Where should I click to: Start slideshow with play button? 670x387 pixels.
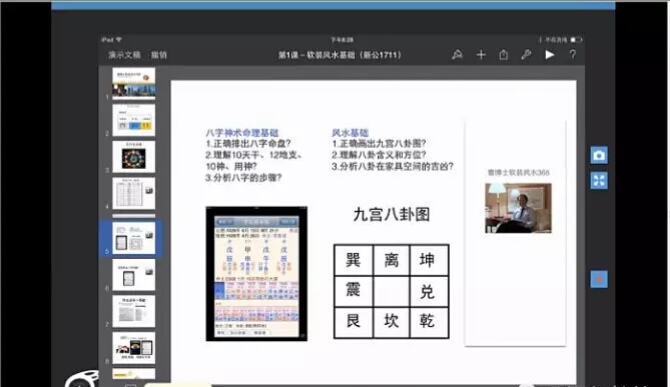coord(550,55)
